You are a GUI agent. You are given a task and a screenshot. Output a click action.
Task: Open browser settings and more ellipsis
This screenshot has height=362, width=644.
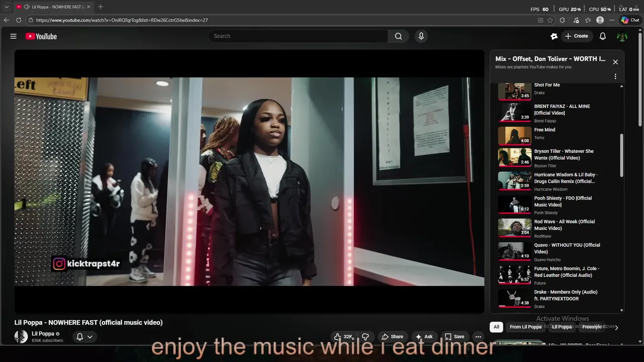click(612, 20)
